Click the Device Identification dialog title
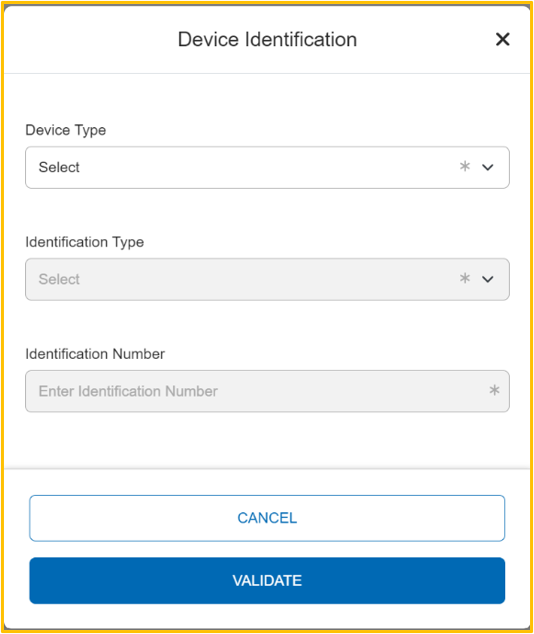This screenshot has width=534, height=634. [x=267, y=40]
